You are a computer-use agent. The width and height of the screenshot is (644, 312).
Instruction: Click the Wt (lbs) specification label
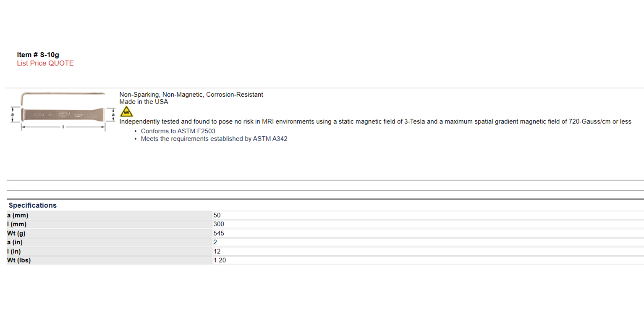19,260
